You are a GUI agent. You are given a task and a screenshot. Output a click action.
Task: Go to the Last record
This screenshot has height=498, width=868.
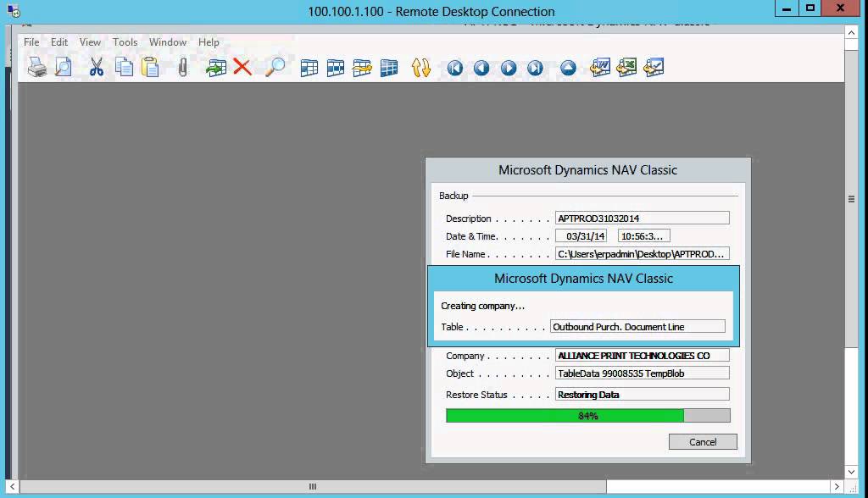(x=535, y=68)
